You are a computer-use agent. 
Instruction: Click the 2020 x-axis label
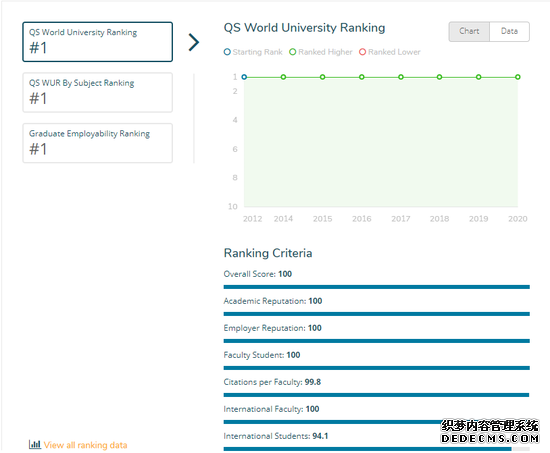click(518, 219)
